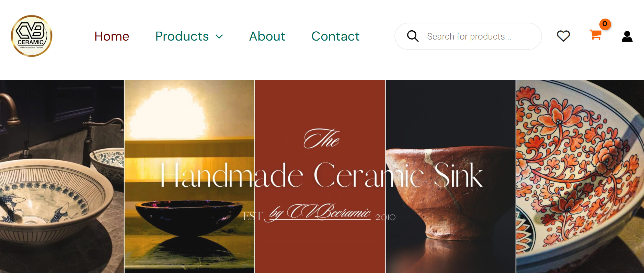
Task: Click the brown rustic bowl image
Action: coord(451,176)
